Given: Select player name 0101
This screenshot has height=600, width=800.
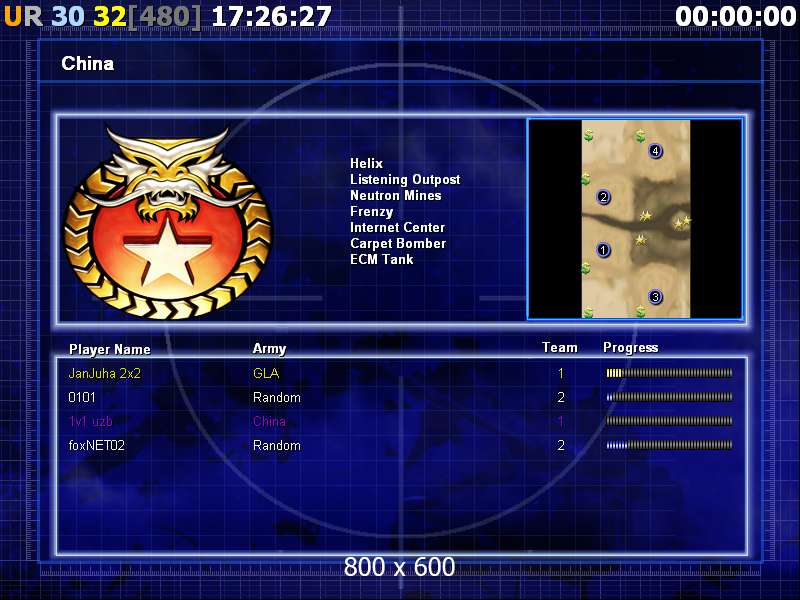Looking at the screenshot, I should 82,397.
